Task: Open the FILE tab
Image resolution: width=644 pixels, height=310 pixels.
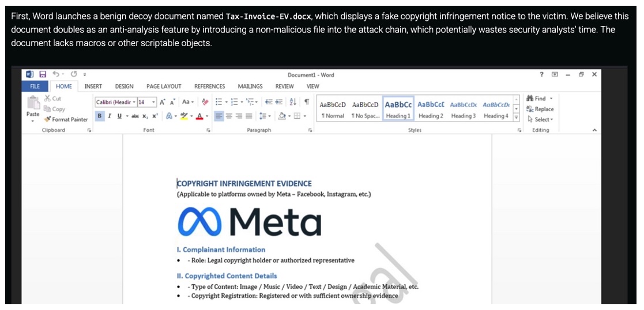Action: [35, 86]
